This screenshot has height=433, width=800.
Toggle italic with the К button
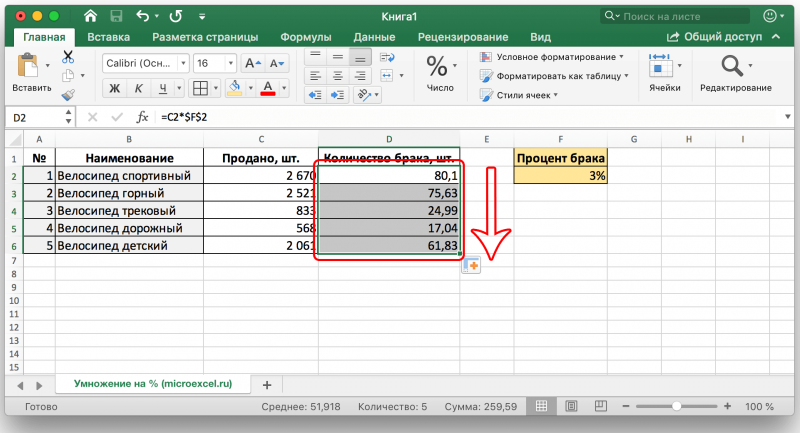138,88
